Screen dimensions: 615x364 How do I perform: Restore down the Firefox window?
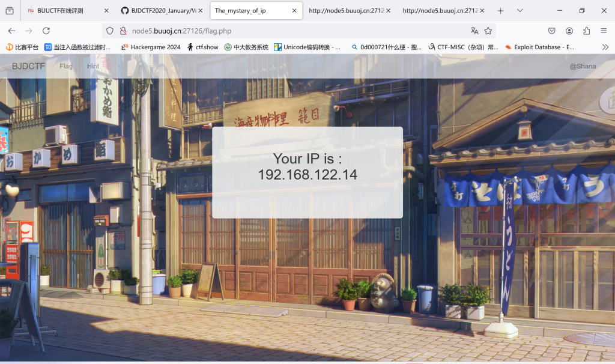pos(582,11)
